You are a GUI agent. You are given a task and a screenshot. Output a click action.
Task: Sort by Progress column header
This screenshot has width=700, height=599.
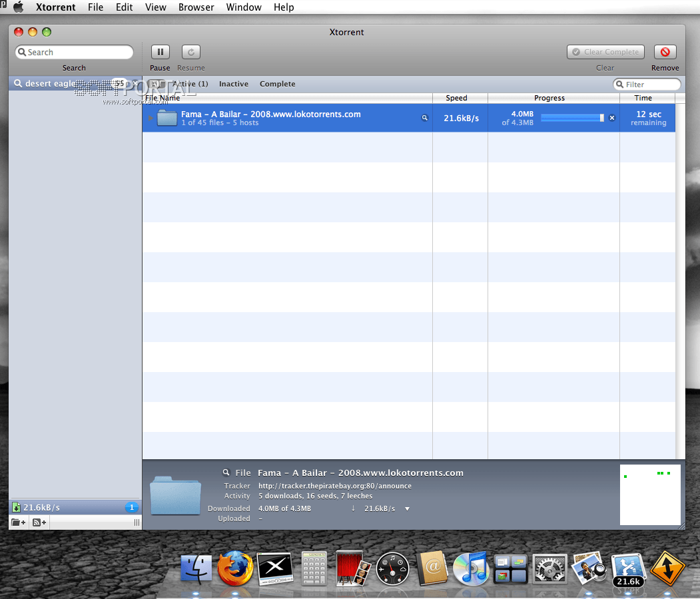point(553,98)
